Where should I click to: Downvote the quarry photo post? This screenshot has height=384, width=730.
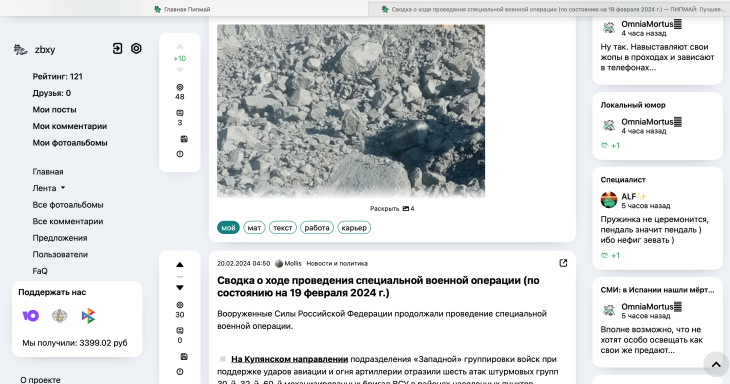180,70
